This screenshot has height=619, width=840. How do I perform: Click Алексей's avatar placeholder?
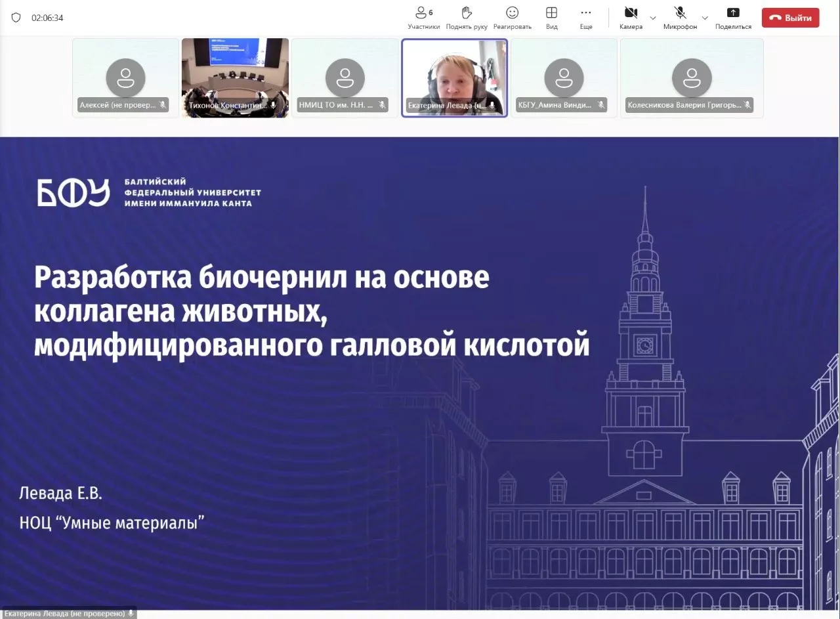125,77
